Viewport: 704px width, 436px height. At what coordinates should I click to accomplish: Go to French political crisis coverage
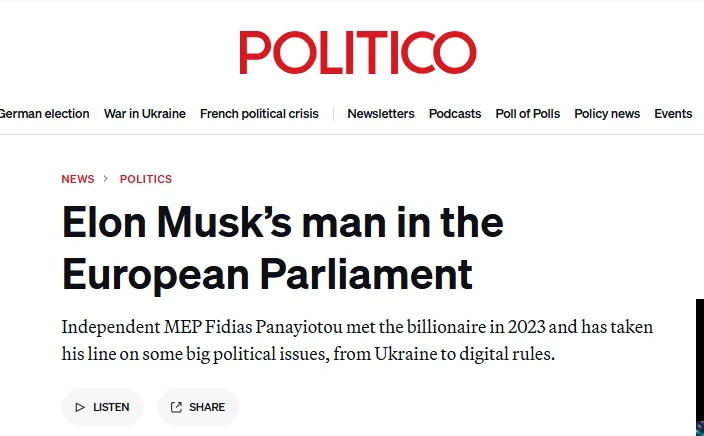tap(259, 114)
